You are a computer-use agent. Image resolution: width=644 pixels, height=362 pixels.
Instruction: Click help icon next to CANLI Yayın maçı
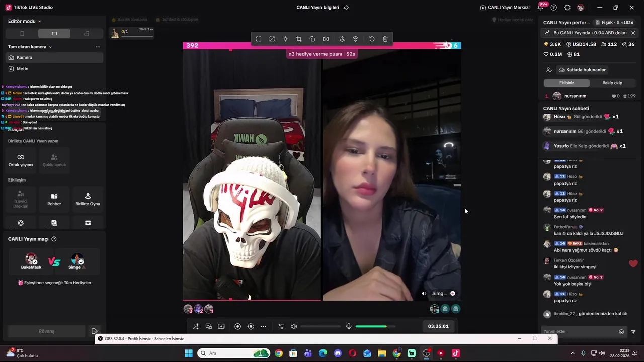click(x=54, y=239)
